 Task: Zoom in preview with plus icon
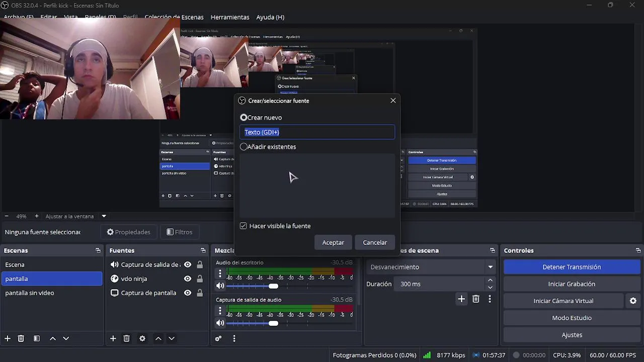click(36, 216)
